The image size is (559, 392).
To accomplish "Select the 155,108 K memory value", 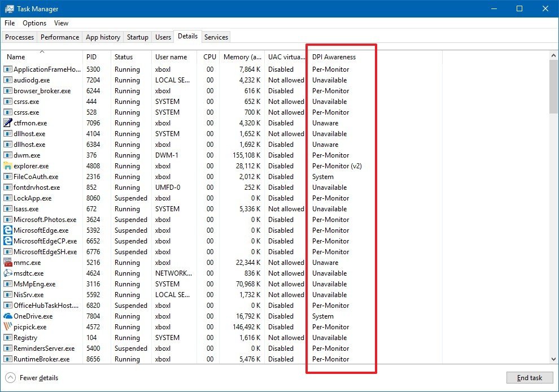I will coord(246,155).
